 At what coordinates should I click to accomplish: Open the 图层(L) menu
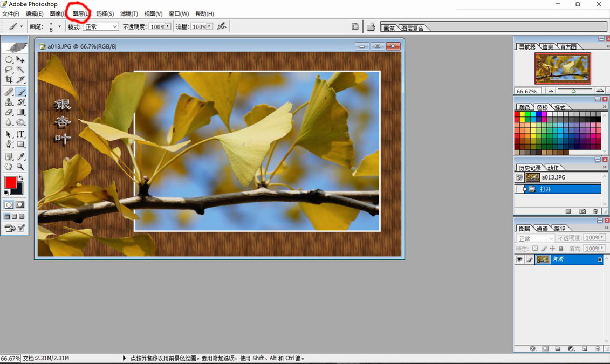pos(80,13)
